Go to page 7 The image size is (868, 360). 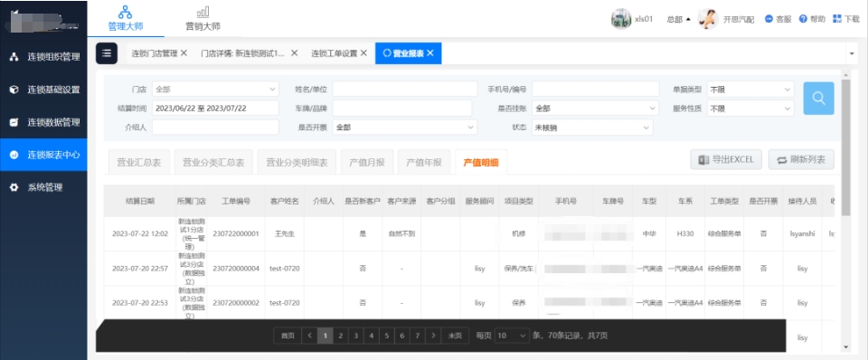point(418,336)
